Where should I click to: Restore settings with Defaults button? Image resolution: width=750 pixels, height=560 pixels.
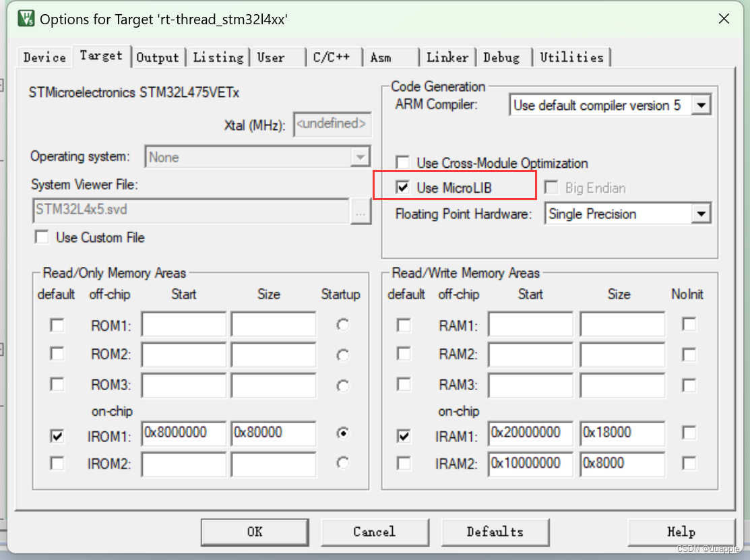[x=495, y=532]
